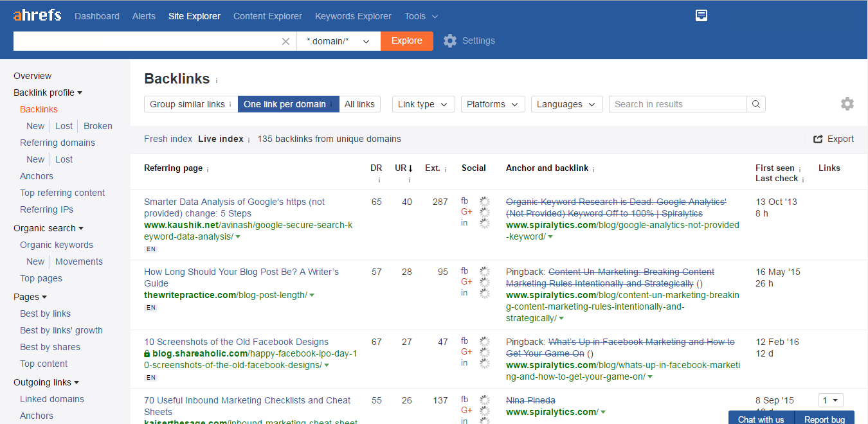Open Keywords Explorer
This screenshot has width=868, height=424.
[x=353, y=16]
